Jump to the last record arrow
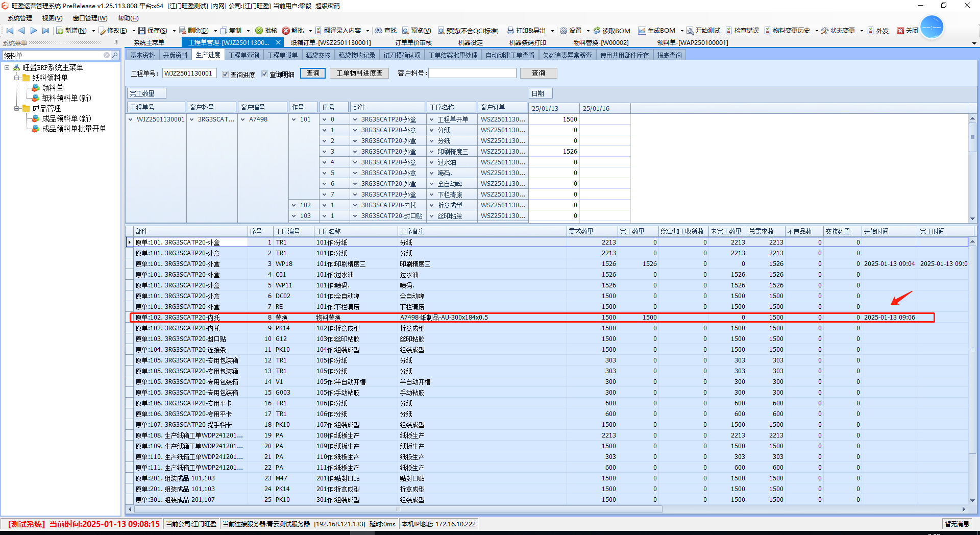 click(45, 31)
